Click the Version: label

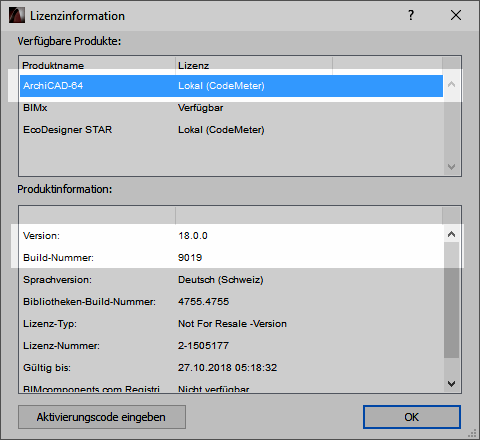[41, 236]
